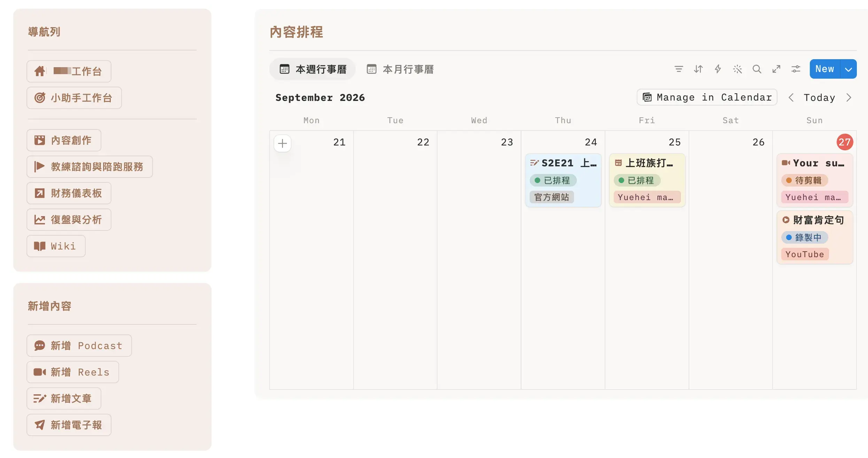Open the search magnifier icon
868x458 pixels.
pyautogui.click(x=757, y=69)
